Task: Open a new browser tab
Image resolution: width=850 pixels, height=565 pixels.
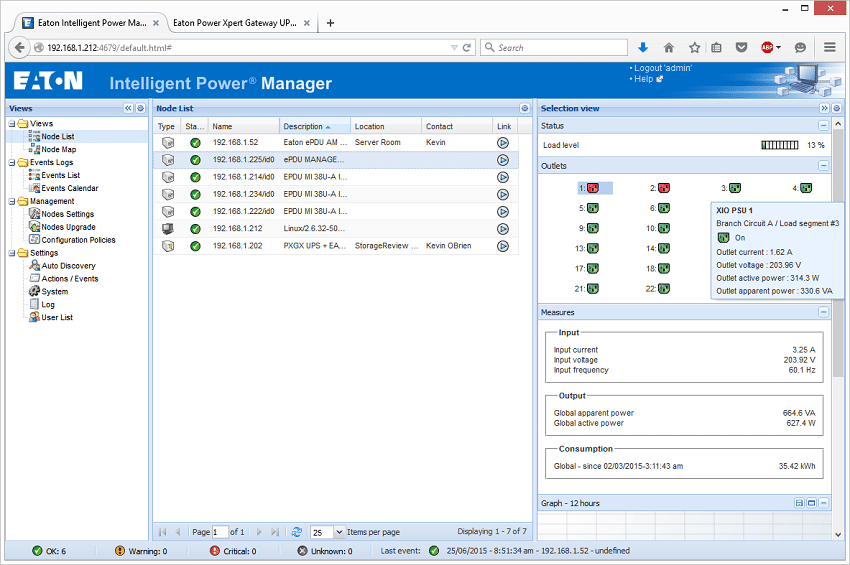Action: coord(330,23)
